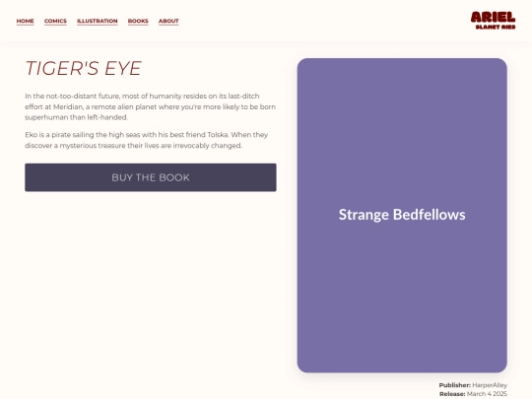Screen dimensions: 532x399
Task: Open the Home navigation link
Action: [x=25, y=21]
